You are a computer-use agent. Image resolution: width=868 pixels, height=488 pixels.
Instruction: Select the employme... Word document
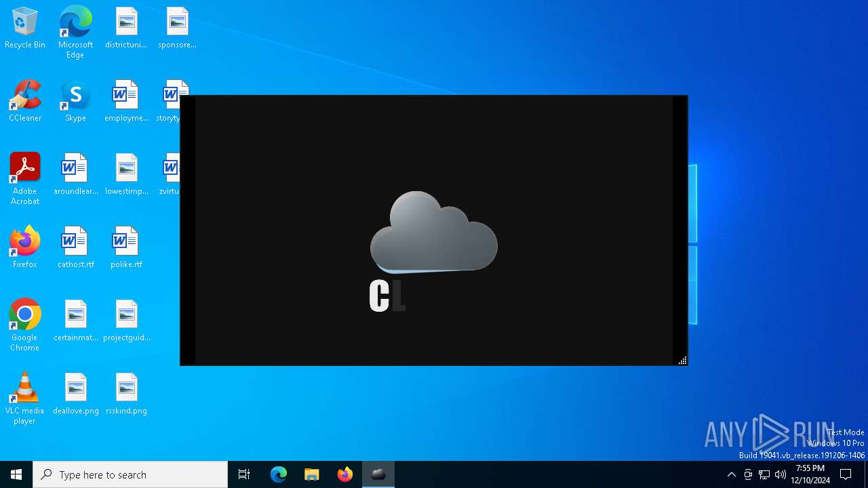(x=126, y=102)
